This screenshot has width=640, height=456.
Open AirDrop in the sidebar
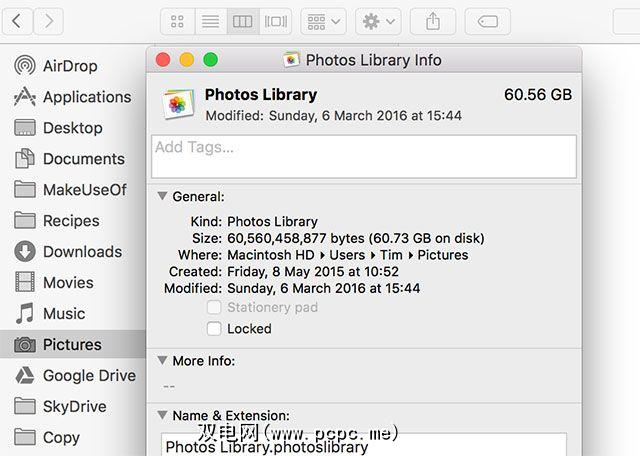(x=69, y=66)
